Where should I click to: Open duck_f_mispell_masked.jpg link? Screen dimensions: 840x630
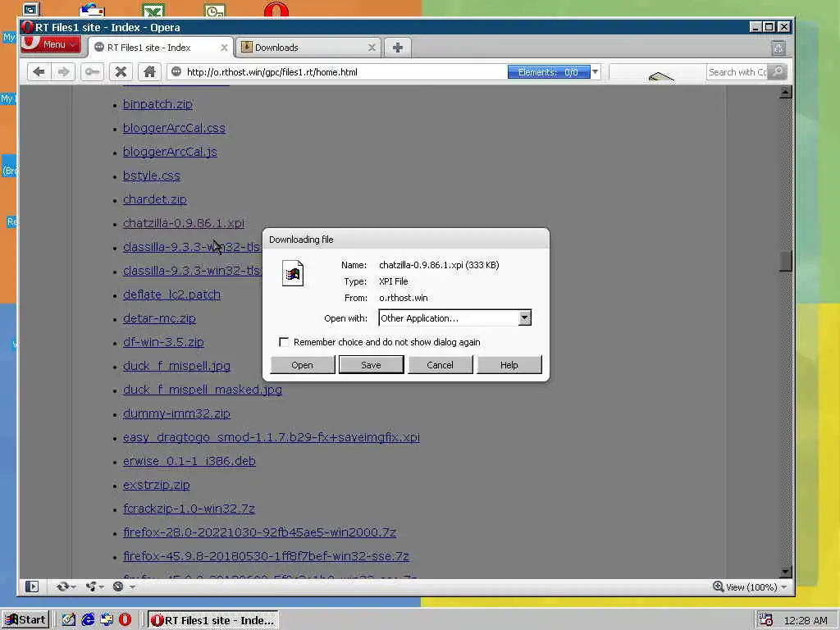click(203, 390)
